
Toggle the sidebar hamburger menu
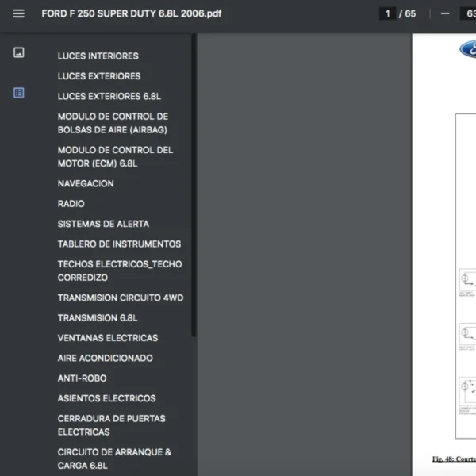pyautogui.click(x=19, y=13)
